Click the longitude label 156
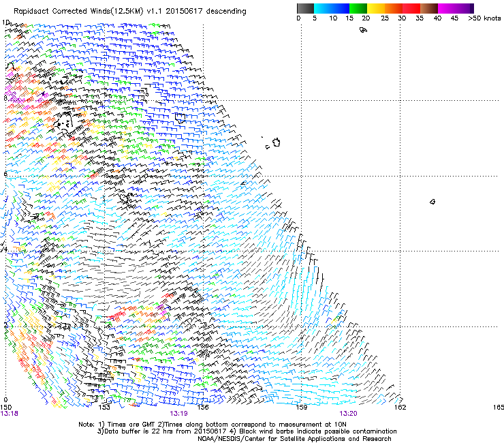This screenshot has height=443, width=504. (x=203, y=408)
